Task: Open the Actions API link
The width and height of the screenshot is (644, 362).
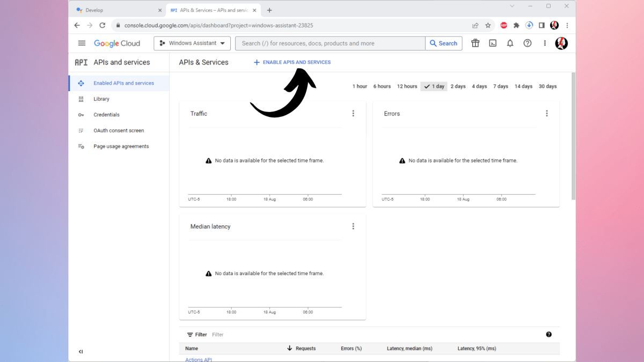Action: pyautogui.click(x=199, y=359)
